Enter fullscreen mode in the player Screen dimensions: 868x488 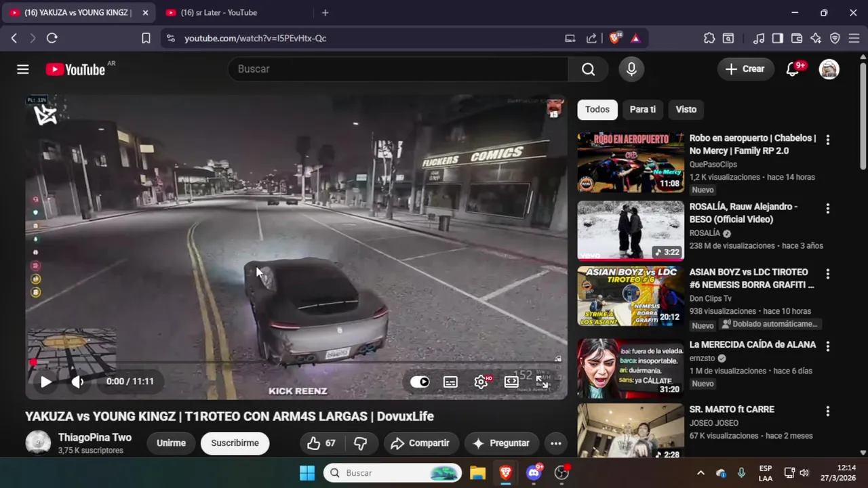(x=542, y=382)
